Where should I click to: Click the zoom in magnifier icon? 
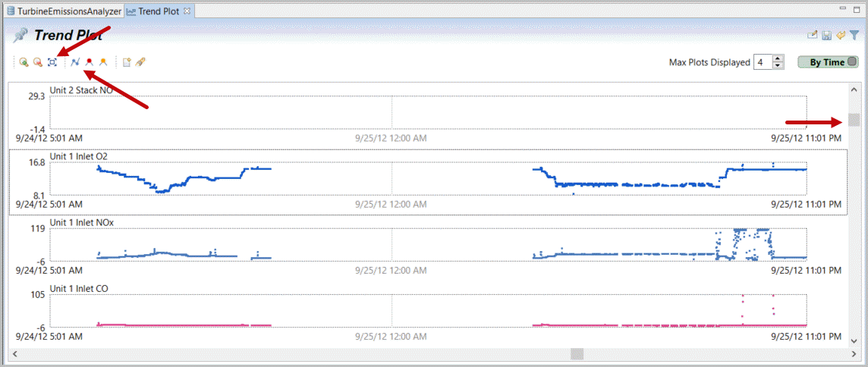tap(24, 62)
